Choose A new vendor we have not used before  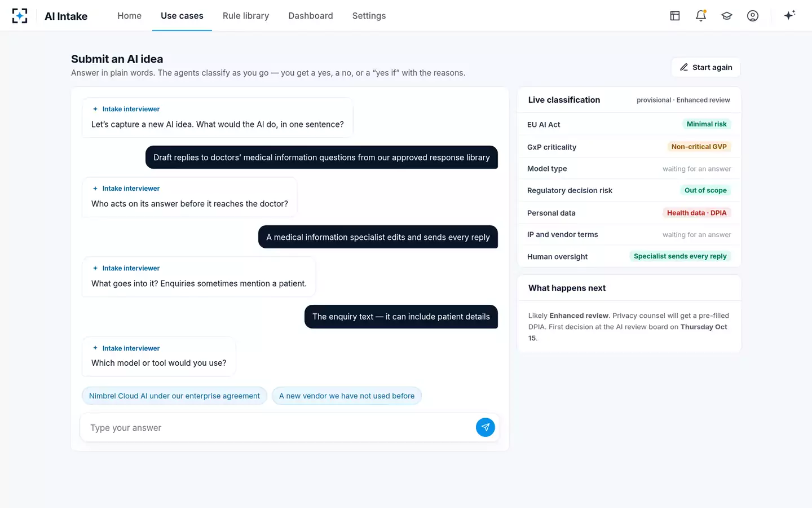point(347,396)
